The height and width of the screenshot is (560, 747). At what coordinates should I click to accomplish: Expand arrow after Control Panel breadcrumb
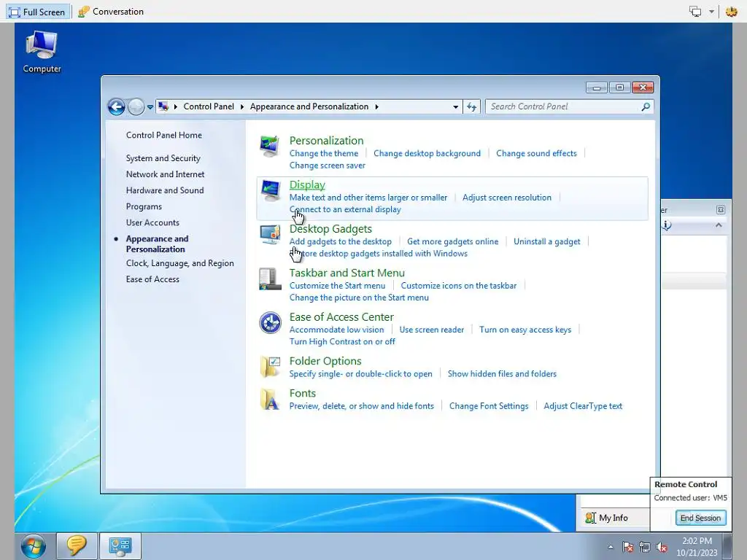pos(242,106)
